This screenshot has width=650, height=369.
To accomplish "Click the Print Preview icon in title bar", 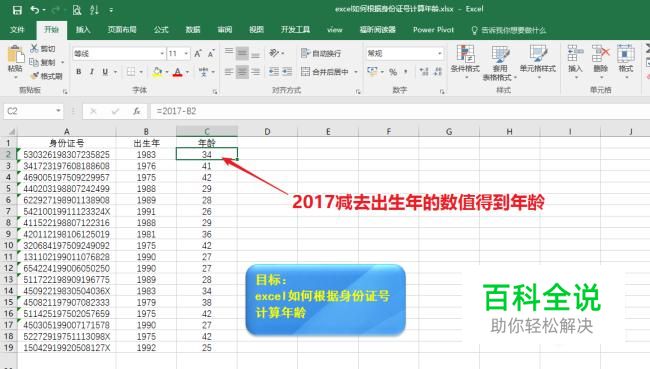I will pyautogui.click(x=77, y=10).
